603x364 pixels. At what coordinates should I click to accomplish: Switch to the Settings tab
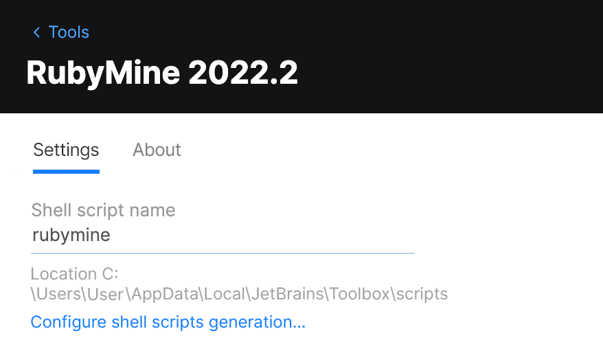[x=66, y=150]
